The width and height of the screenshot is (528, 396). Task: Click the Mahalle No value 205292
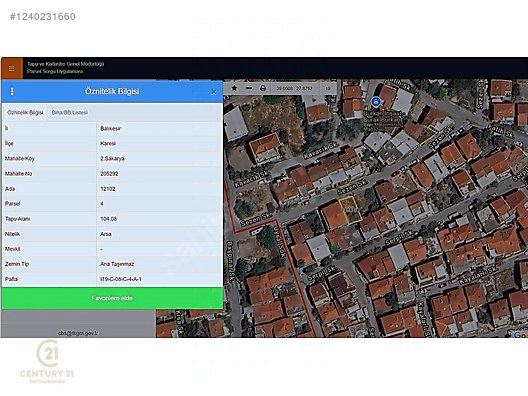tap(109, 174)
